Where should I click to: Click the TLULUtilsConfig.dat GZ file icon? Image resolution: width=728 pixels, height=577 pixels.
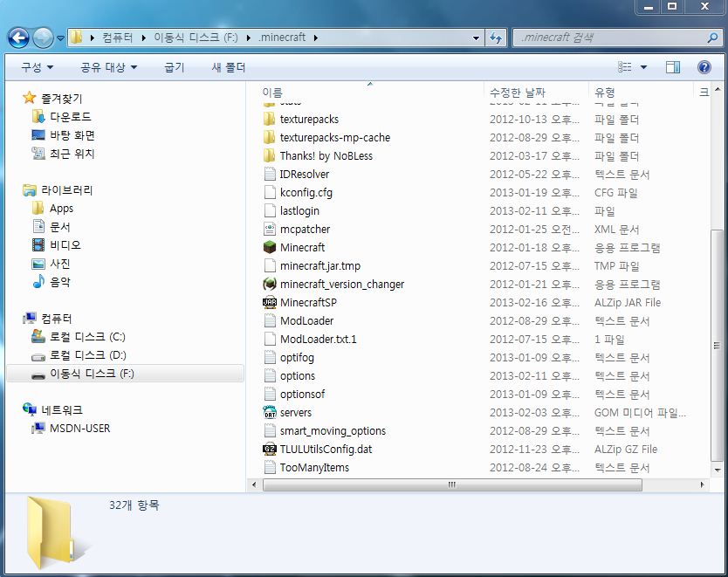coord(270,449)
